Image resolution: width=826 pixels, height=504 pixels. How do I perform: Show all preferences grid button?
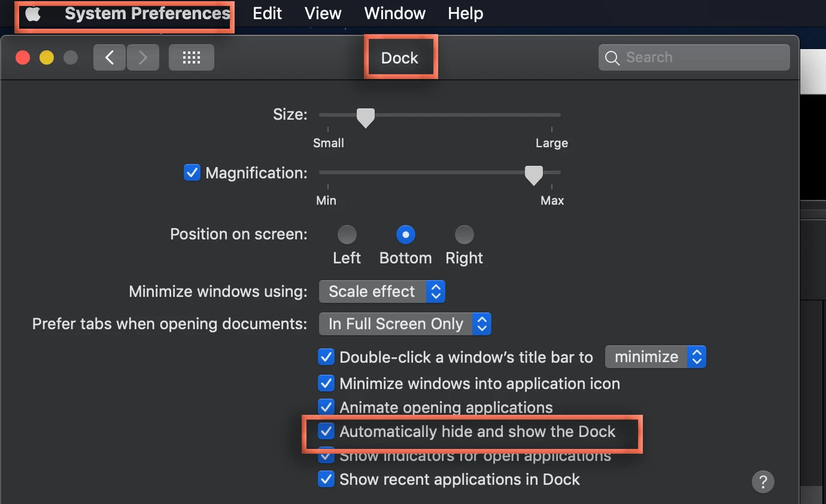tap(191, 57)
